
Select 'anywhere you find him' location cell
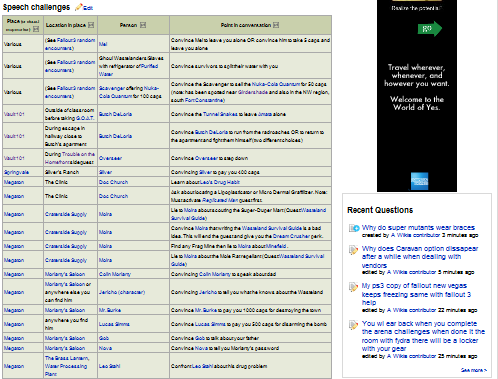pyautogui.click(x=67, y=324)
